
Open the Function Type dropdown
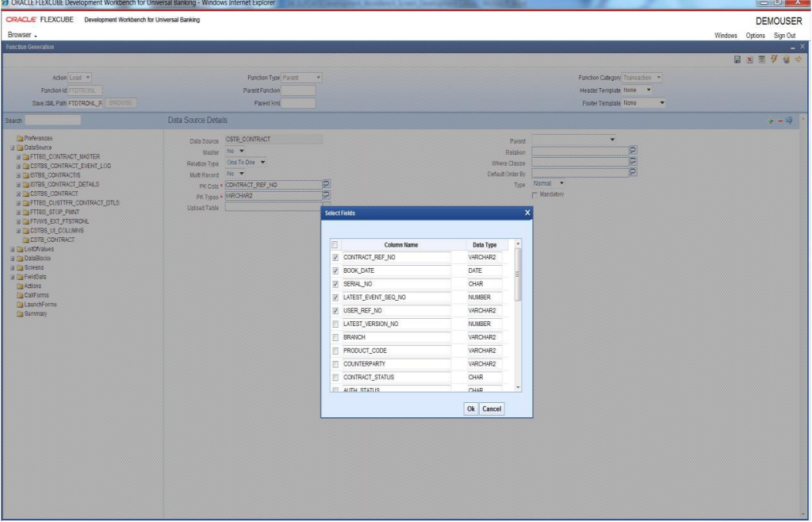(301, 78)
